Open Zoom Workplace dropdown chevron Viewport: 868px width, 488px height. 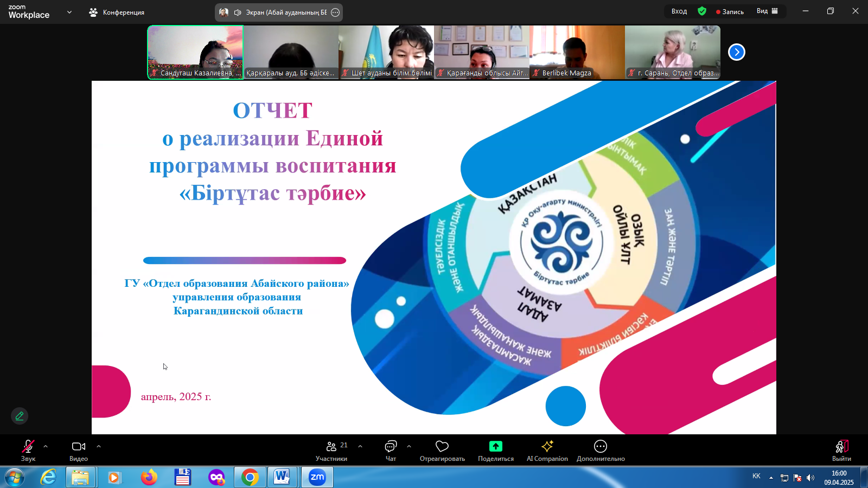point(69,12)
